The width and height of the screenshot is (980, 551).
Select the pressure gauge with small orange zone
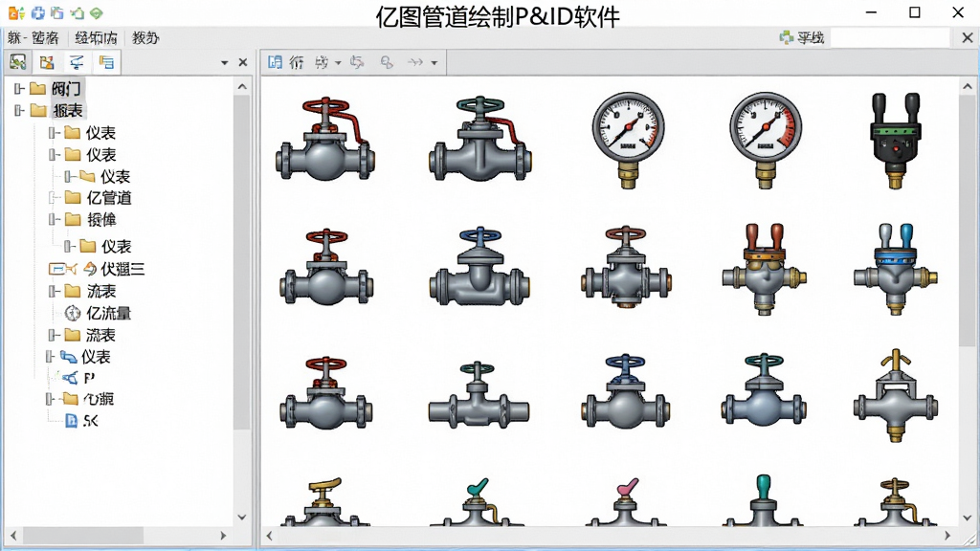[x=628, y=140]
